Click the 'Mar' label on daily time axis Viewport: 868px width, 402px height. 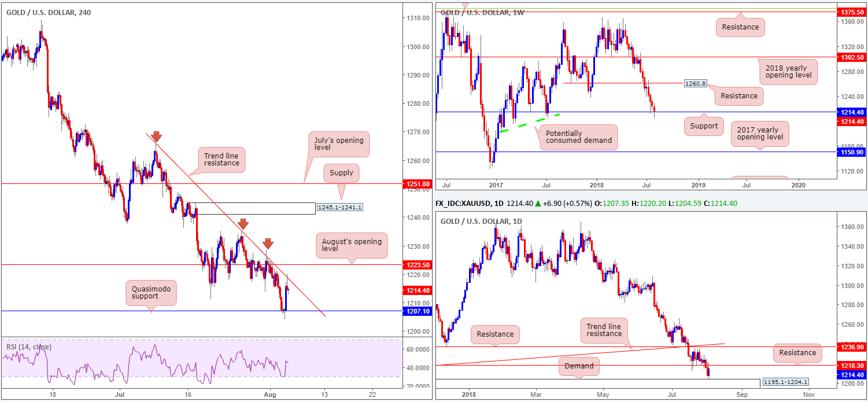click(x=536, y=394)
